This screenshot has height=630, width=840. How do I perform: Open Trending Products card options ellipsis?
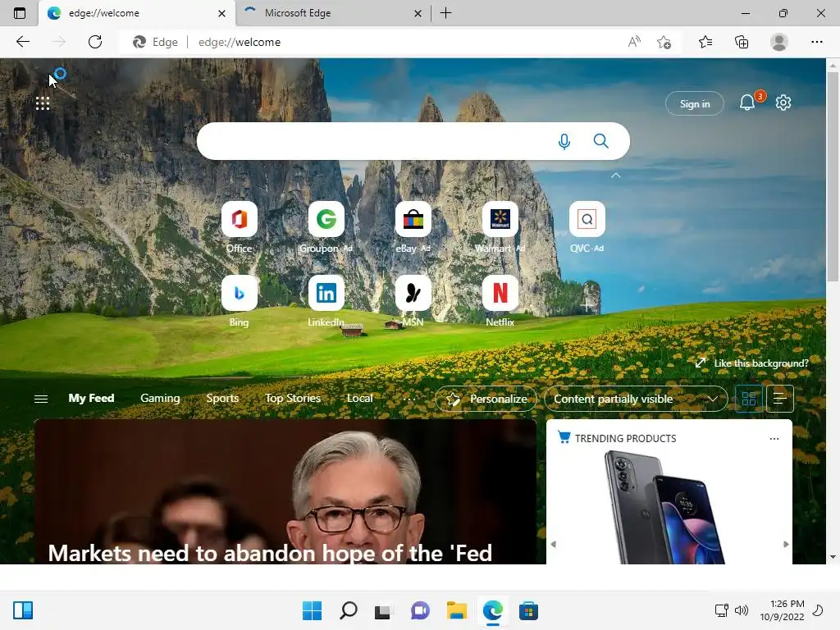(774, 439)
